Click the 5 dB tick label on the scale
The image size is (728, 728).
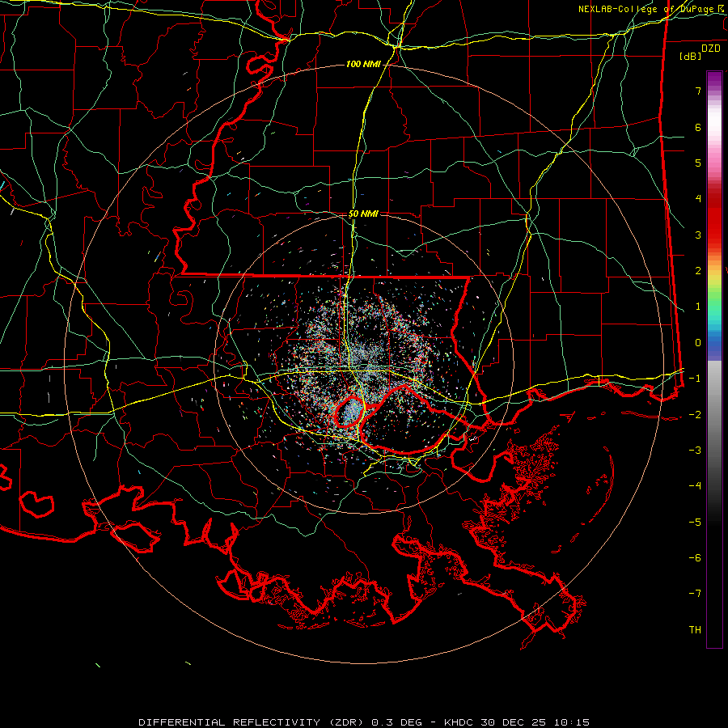coord(698,163)
